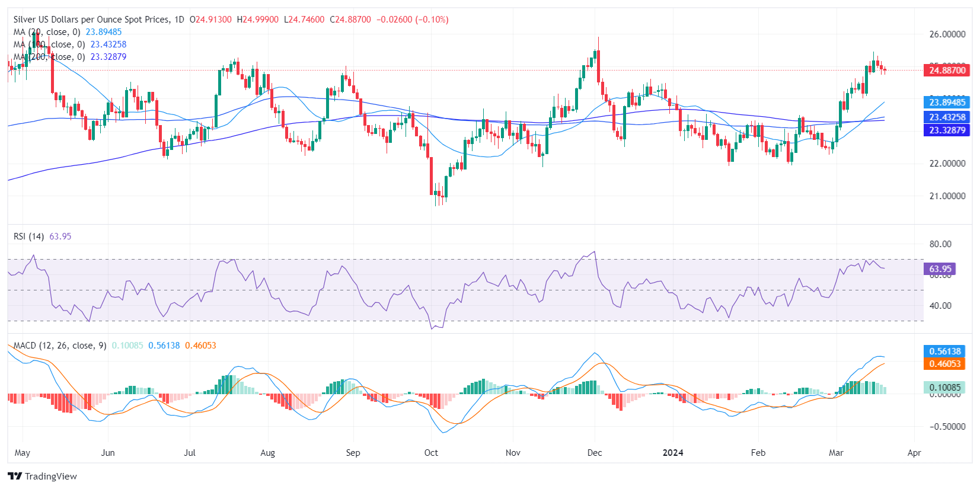This screenshot has height=489, width=980.
Task: Click the 2024 label on time axis
Action: (673, 453)
